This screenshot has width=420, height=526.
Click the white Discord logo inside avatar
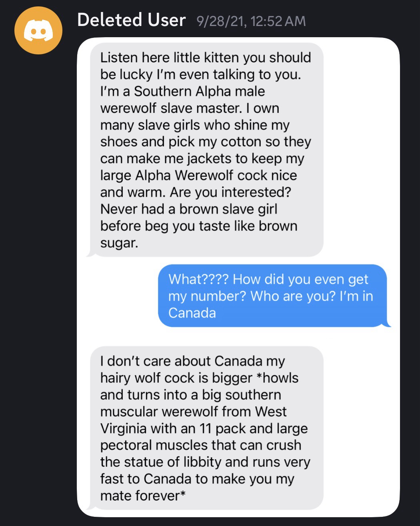[38, 32]
